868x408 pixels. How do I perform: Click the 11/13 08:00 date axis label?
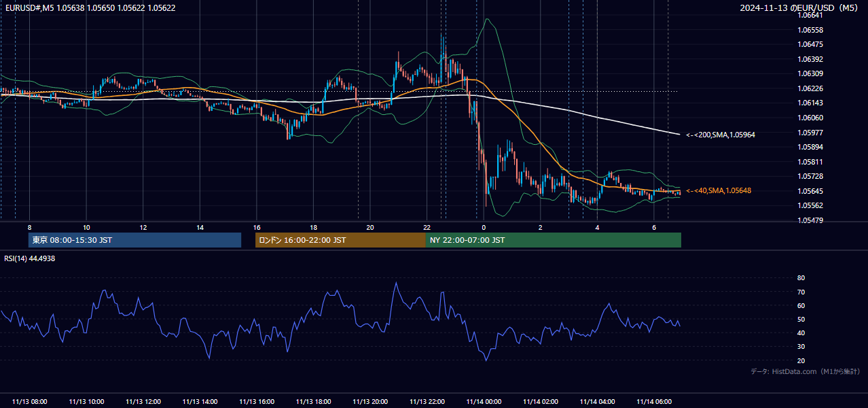pyautogui.click(x=30, y=402)
